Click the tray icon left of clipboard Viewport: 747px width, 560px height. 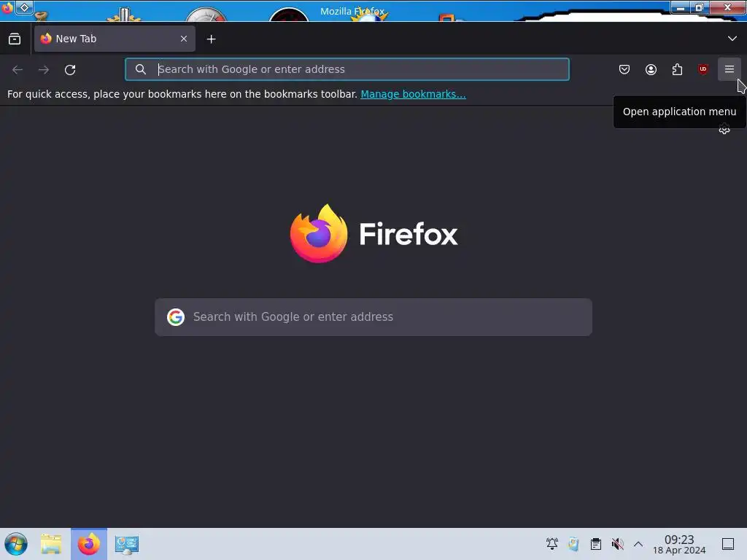(573, 544)
